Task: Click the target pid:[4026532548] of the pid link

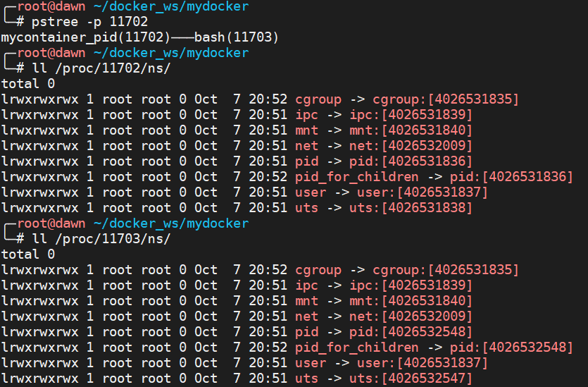Action: pos(411,332)
